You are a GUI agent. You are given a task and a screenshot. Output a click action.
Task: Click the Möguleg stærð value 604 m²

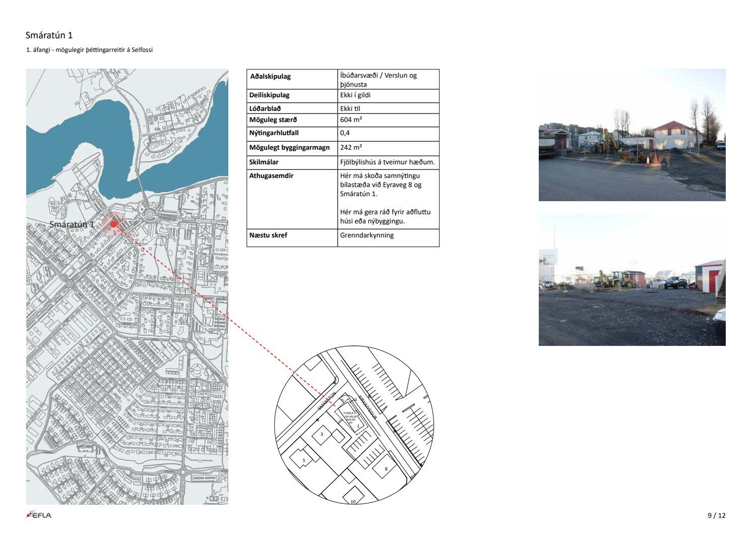351,120
